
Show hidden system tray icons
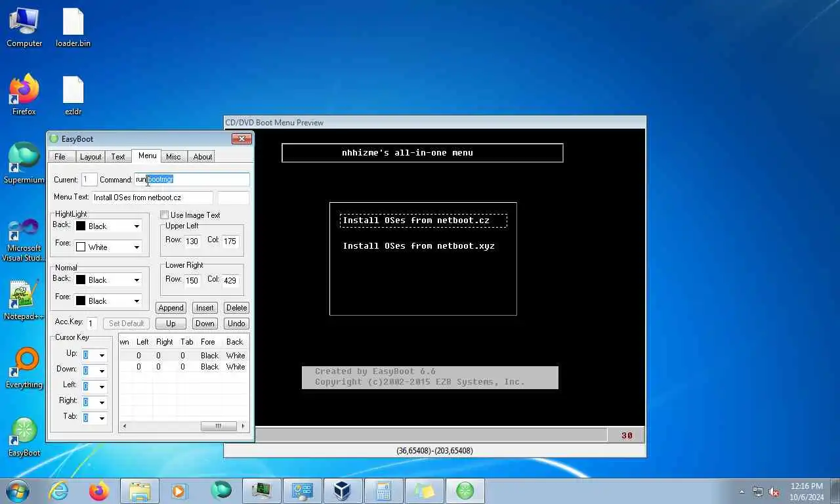point(742,492)
